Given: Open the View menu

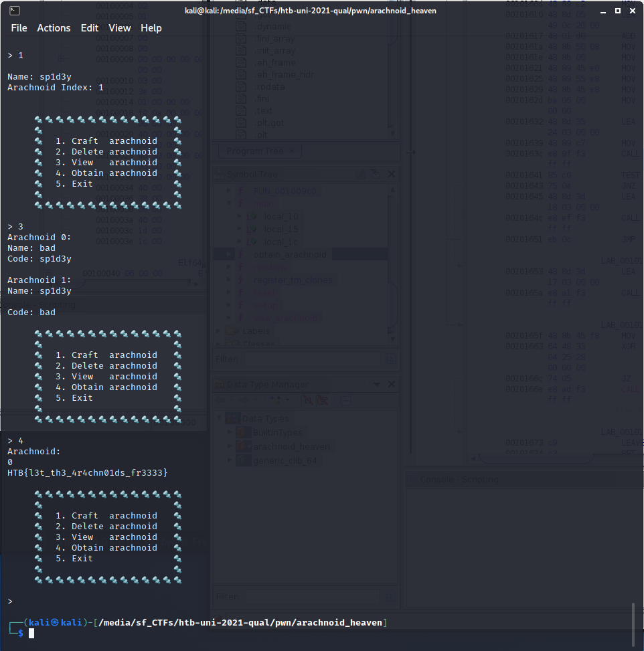Looking at the screenshot, I should pyautogui.click(x=120, y=28).
